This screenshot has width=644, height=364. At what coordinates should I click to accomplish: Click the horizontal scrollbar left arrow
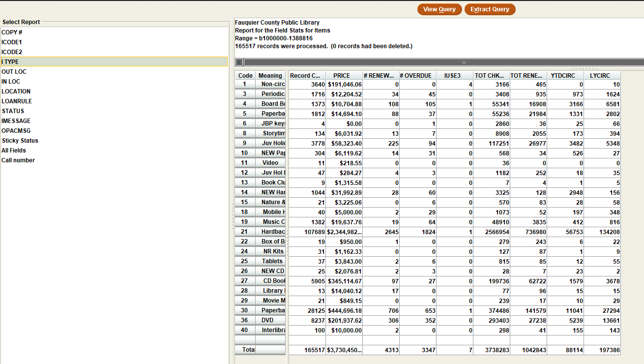pos(239,62)
